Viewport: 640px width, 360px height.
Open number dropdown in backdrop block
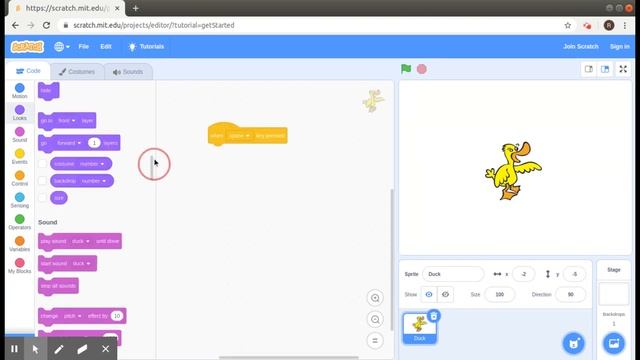[93, 181]
